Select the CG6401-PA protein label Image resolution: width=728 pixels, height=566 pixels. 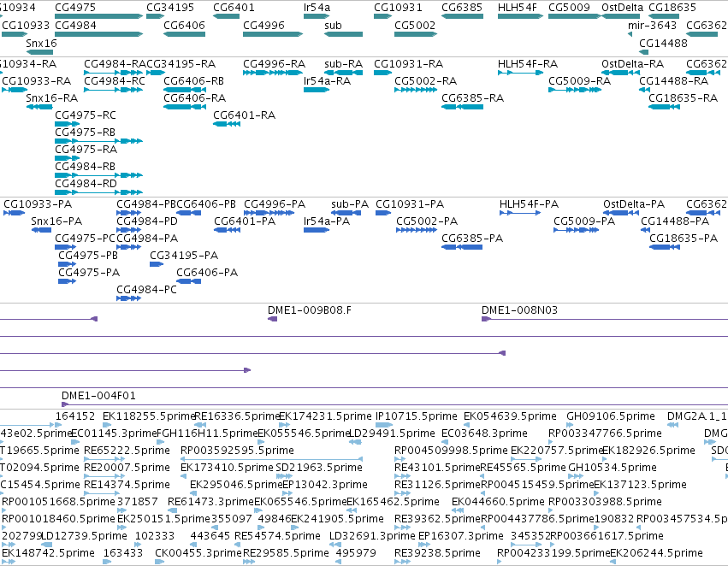(245, 221)
